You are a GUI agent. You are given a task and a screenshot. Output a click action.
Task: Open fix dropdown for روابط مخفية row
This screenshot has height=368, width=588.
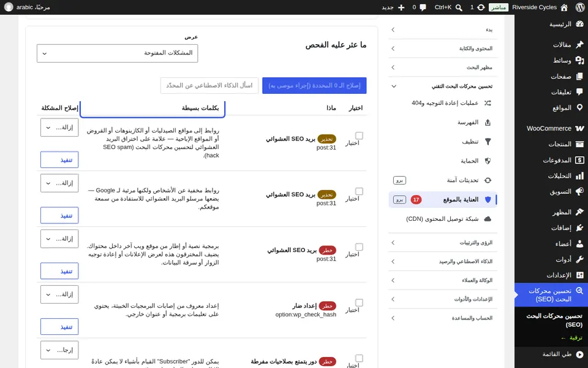(x=59, y=183)
